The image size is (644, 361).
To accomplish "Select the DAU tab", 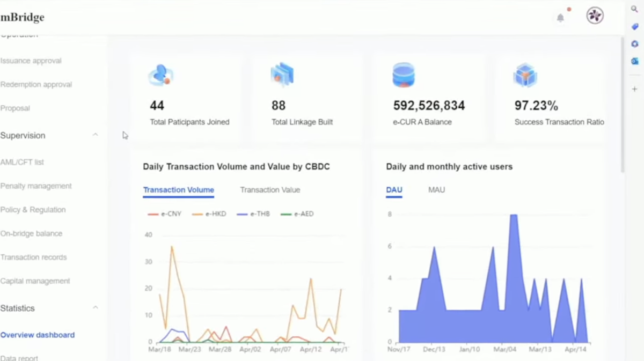I will [x=394, y=190].
